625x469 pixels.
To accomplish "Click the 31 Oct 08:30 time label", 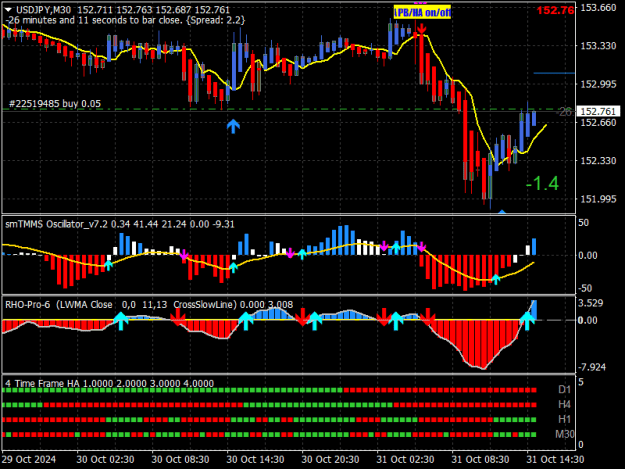I will pos(480,459).
